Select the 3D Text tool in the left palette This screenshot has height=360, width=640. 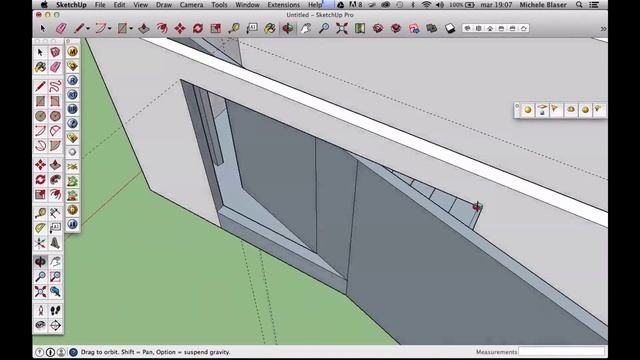(x=55, y=243)
